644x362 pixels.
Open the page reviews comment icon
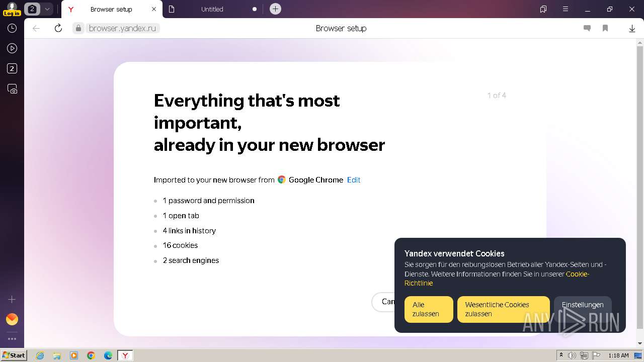point(587,29)
